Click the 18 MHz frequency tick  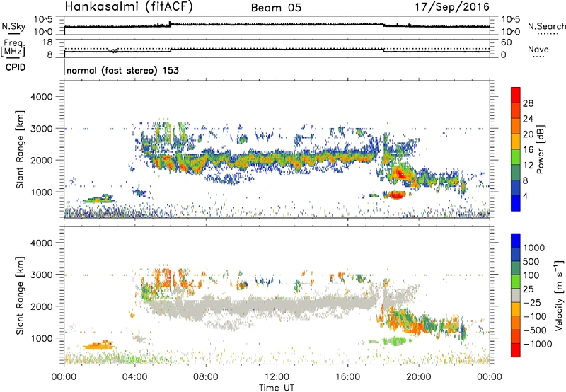[47, 42]
